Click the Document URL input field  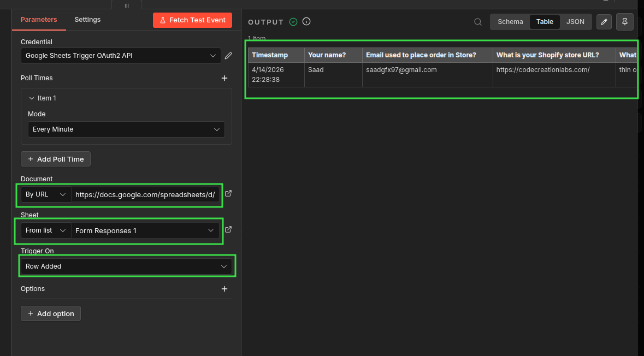pyautogui.click(x=145, y=194)
